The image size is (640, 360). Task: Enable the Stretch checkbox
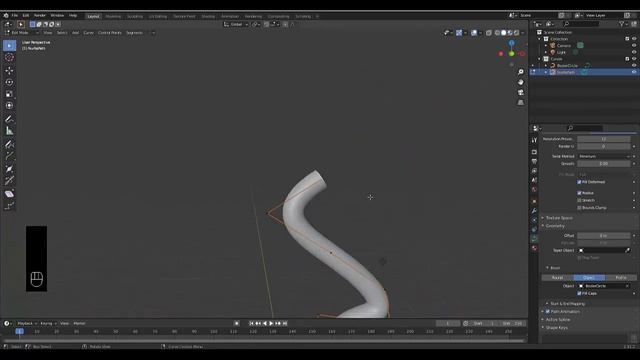click(579, 200)
